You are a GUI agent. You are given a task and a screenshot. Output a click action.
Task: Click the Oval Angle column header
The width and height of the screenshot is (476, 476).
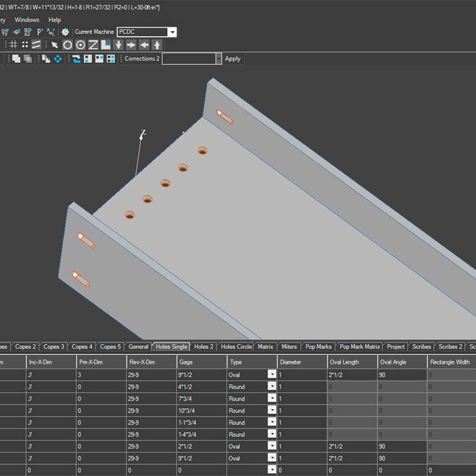click(x=403, y=362)
